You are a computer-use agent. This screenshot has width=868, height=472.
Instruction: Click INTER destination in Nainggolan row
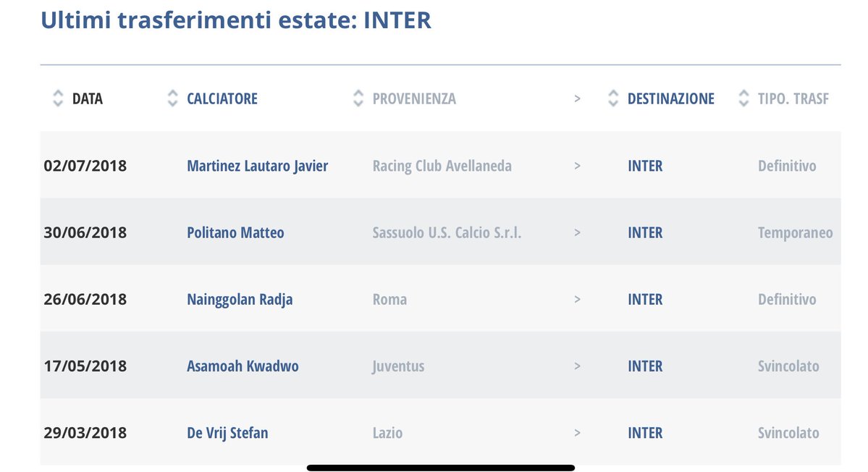click(x=645, y=300)
